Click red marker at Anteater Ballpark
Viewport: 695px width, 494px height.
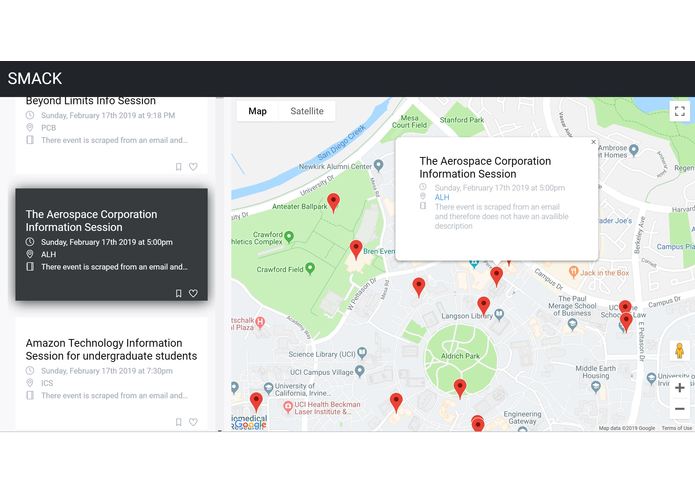[333, 202]
